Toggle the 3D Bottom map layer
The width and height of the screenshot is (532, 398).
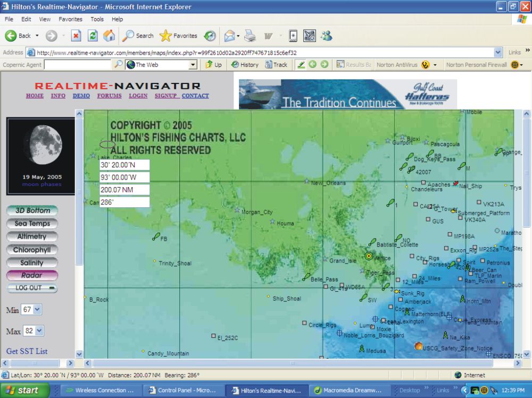click(x=32, y=210)
